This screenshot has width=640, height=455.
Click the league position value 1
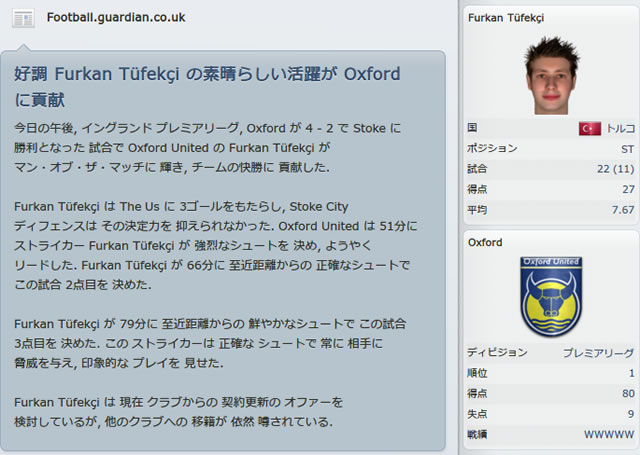click(631, 373)
